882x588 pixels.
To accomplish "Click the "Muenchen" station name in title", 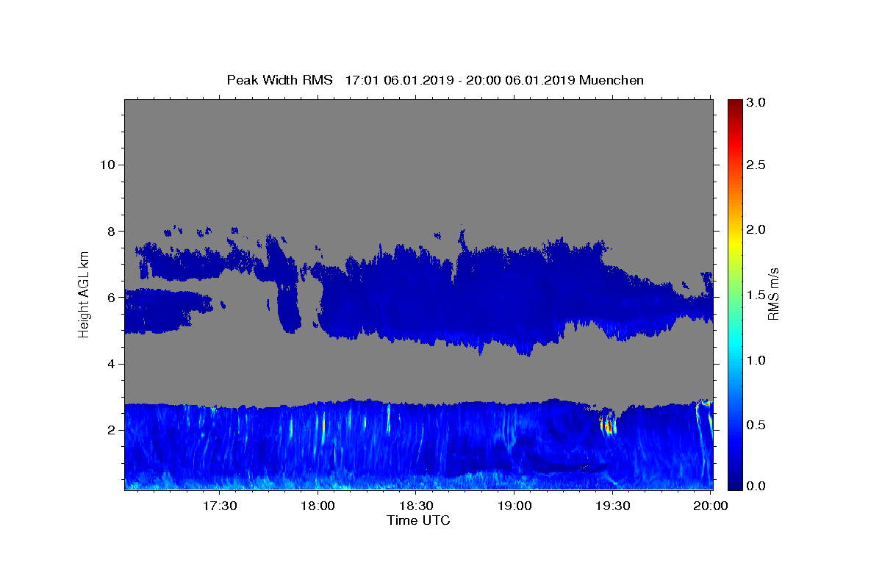I will pyautogui.click(x=612, y=80).
